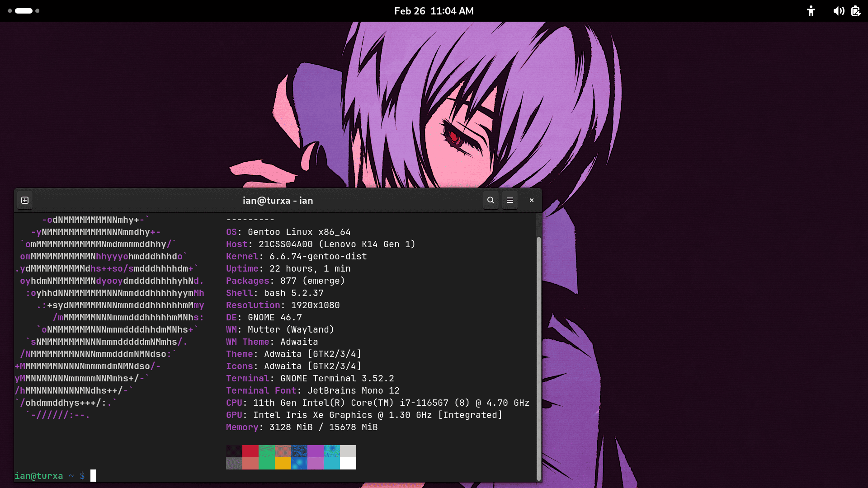Click the white color block
This screenshot has height=488, width=868.
(348, 463)
